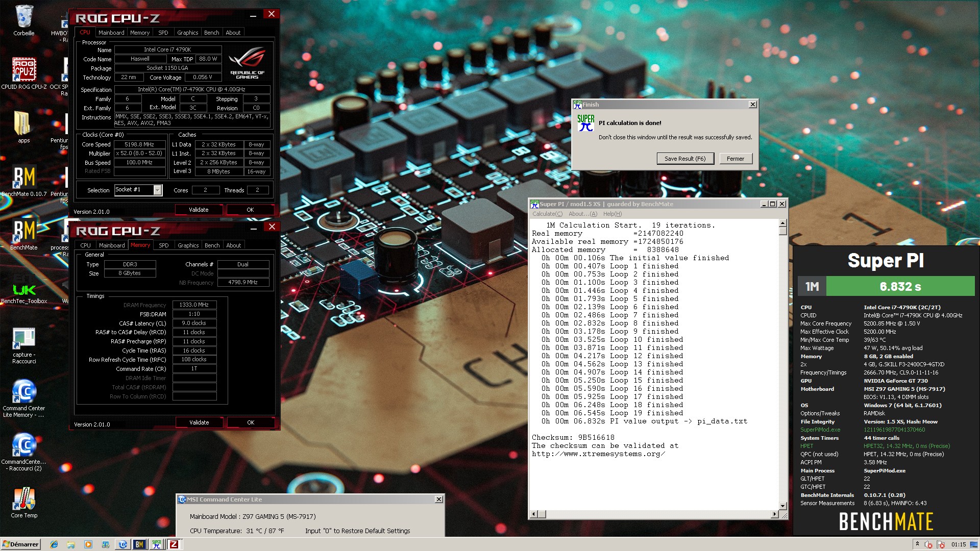Open Windows Explorer folder in taskbar
This screenshot has height=551, width=980.
pyautogui.click(x=71, y=544)
